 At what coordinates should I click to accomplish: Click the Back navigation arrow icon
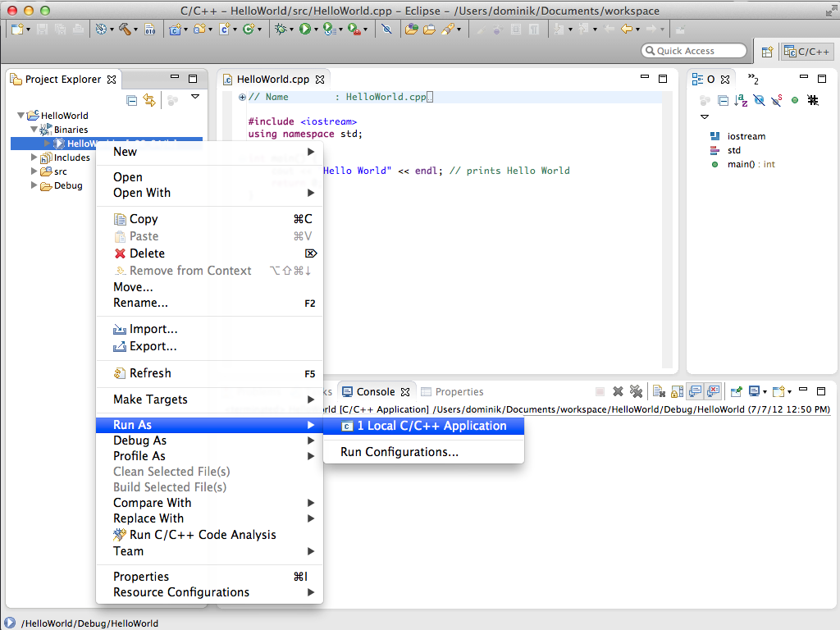click(x=626, y=29)
